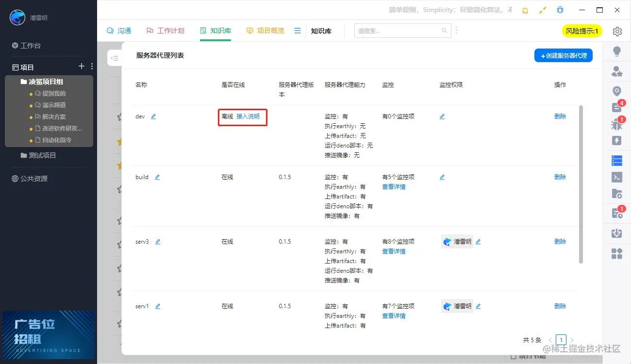
Task: Click the search magnifier icon
Action: click(x=444, y=31)
